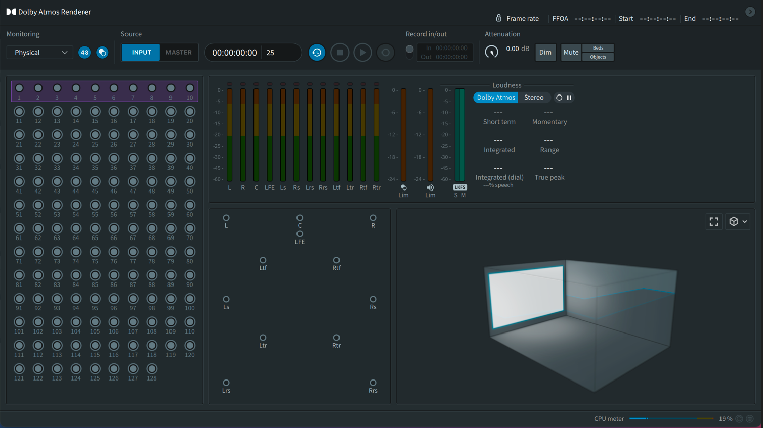Select the R speaker in room layout

click(373, 218)
